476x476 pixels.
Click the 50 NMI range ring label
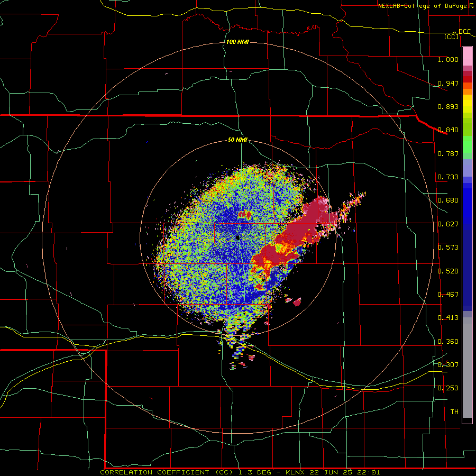pyautogui.click(x=237, y=140)
